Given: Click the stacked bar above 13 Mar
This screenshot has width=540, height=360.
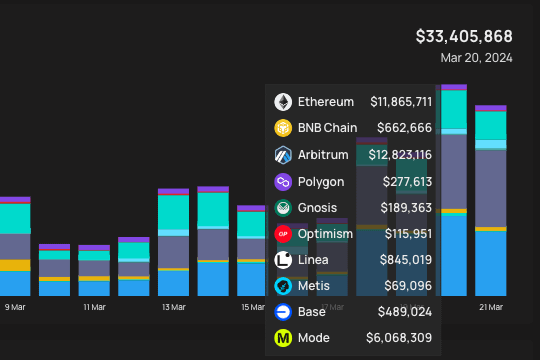Looking at the screenshot, I should click(173, 242).
